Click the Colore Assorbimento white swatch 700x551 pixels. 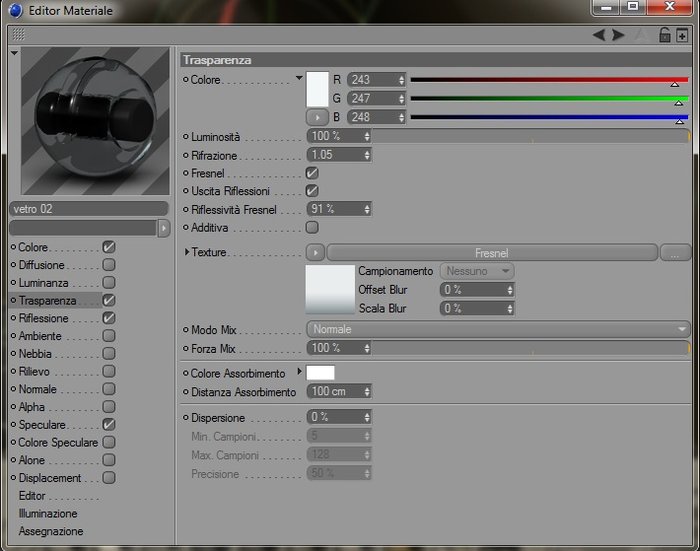[x=320, y=373]
